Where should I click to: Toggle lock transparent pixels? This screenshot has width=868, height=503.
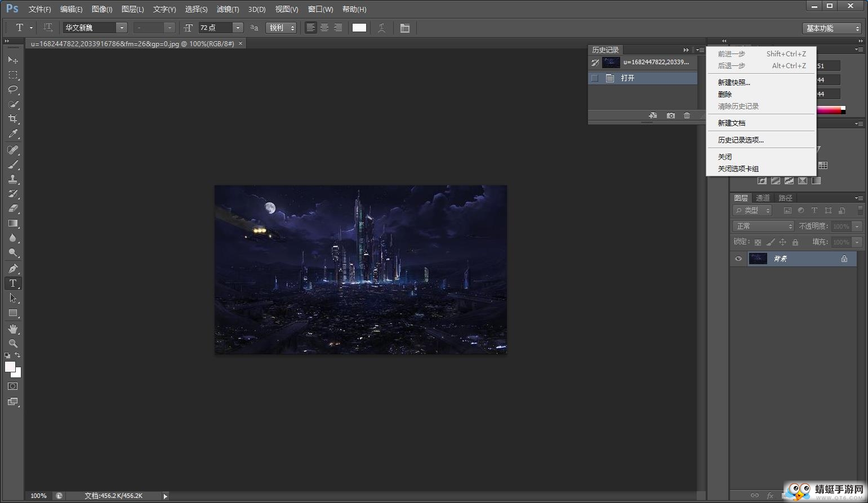coord(758,242)
